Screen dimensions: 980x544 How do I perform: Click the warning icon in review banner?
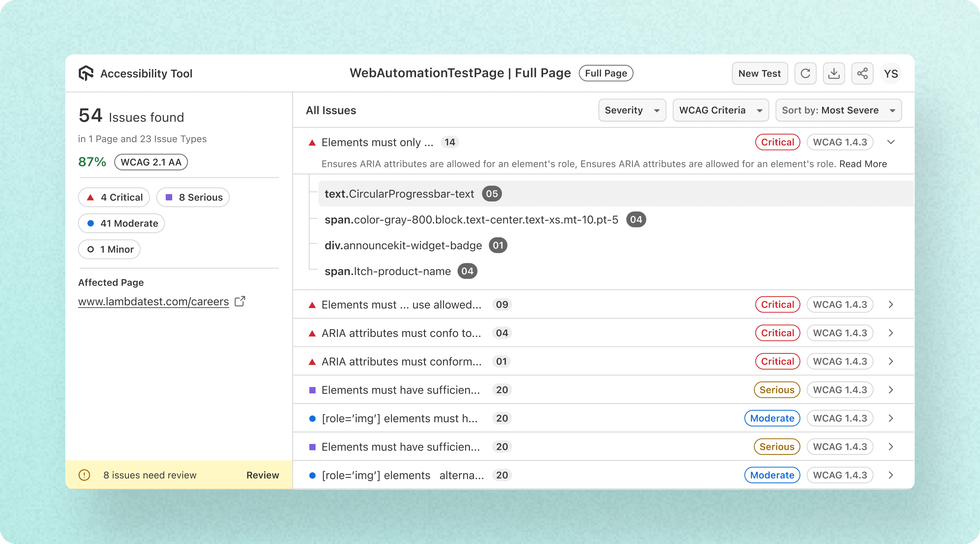click(x=84, y=475)
